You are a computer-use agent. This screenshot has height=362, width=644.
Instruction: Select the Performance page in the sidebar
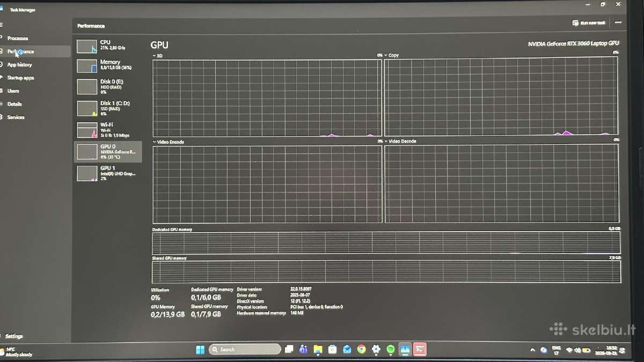[x=35, y=51]
